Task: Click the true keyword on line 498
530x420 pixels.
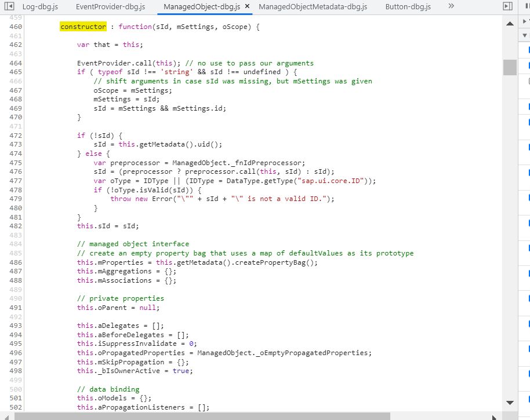Action: click(x=181, y=371)
